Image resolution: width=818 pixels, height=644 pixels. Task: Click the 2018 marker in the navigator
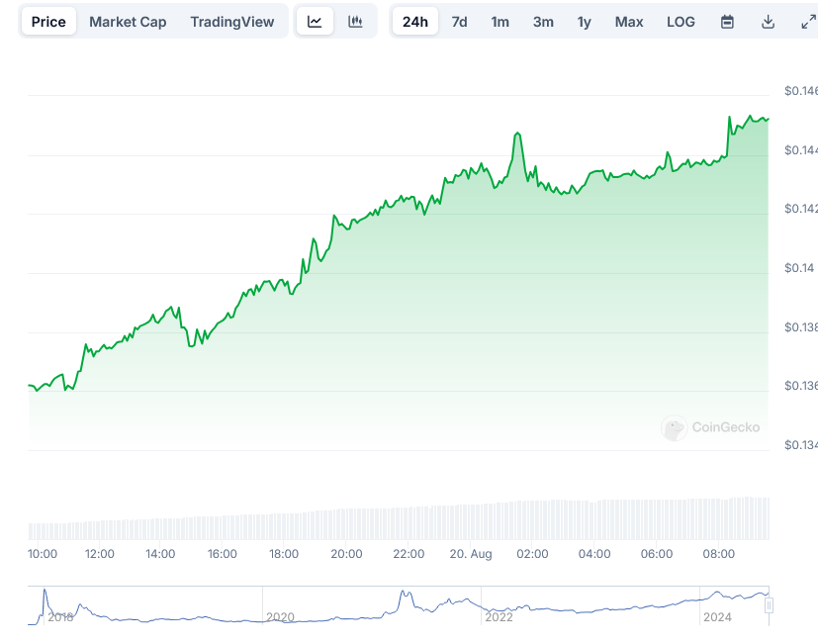point(60,617)
